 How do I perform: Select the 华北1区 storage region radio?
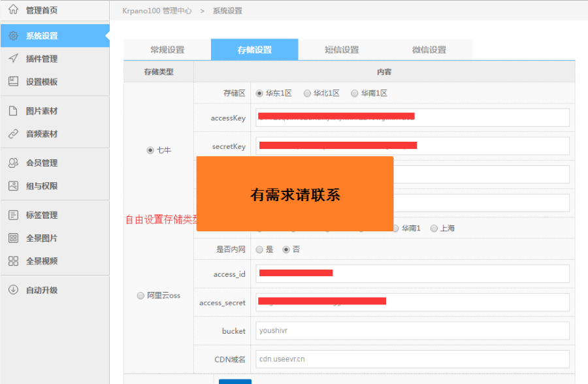click(307, 93)
